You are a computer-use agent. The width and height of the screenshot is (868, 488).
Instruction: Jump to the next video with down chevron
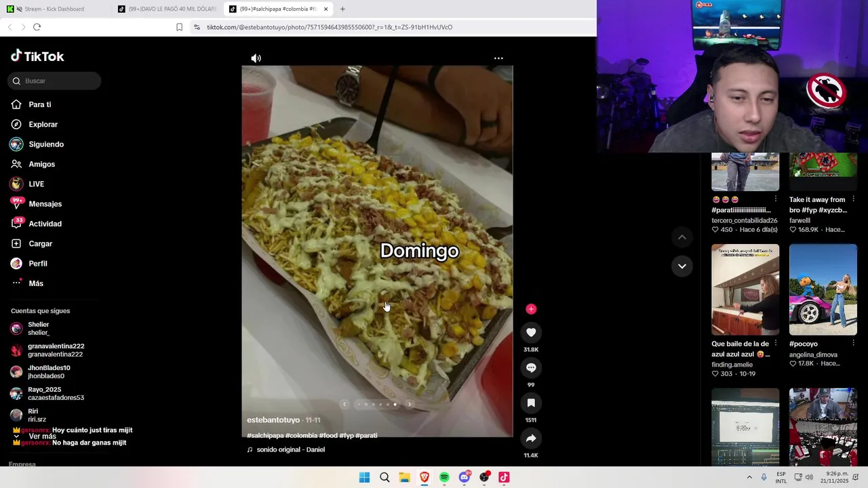tap(682, 266)
